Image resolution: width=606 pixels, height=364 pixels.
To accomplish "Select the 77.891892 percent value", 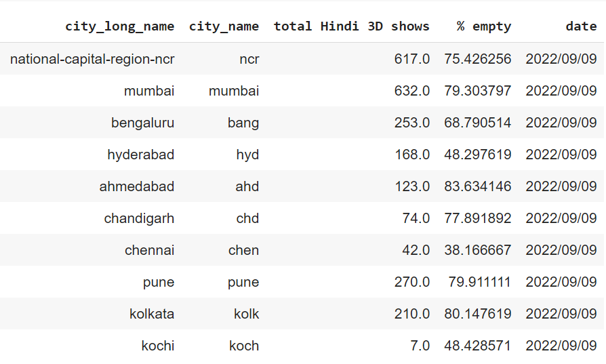I will pyautogui.click(x=478, y=218).
